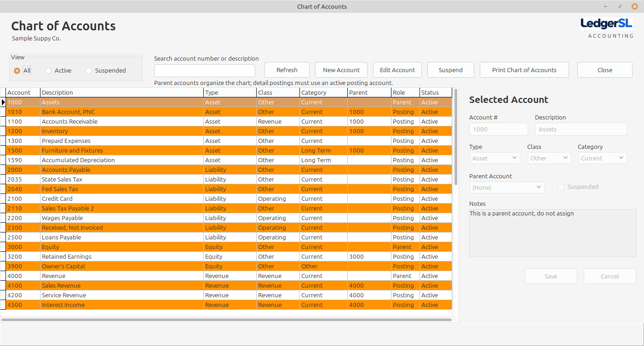Click the Account # field
The width and height of the screenshot is (644, 346).
(x=499, y=129)
